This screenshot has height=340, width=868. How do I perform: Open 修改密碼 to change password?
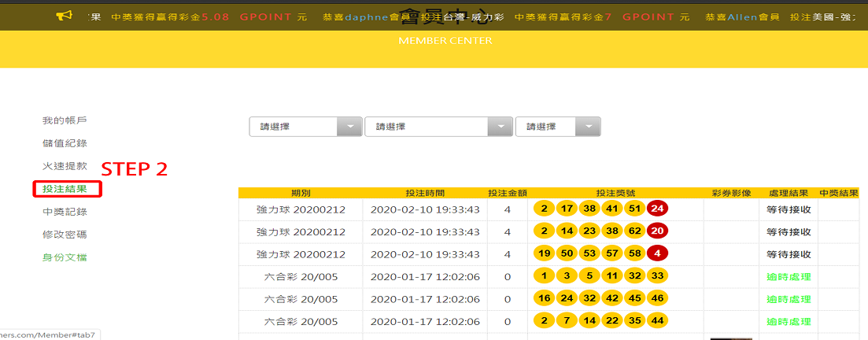tap(65, 235)
